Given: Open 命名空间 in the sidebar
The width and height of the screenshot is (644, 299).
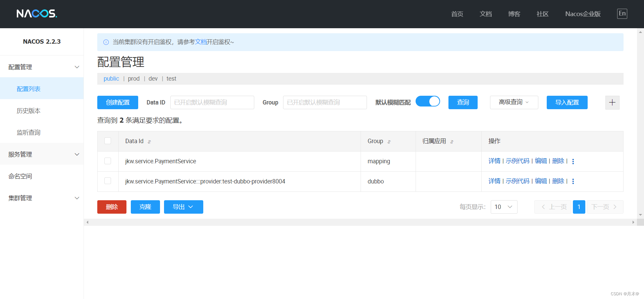Looking at the screenshot, I should click(42, 176).
